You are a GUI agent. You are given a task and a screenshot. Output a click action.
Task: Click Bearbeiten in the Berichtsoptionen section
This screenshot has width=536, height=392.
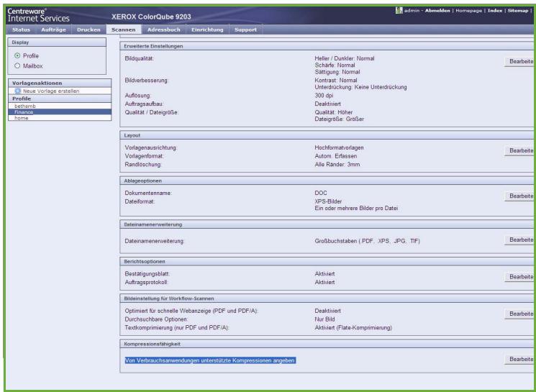click(519, 277)
